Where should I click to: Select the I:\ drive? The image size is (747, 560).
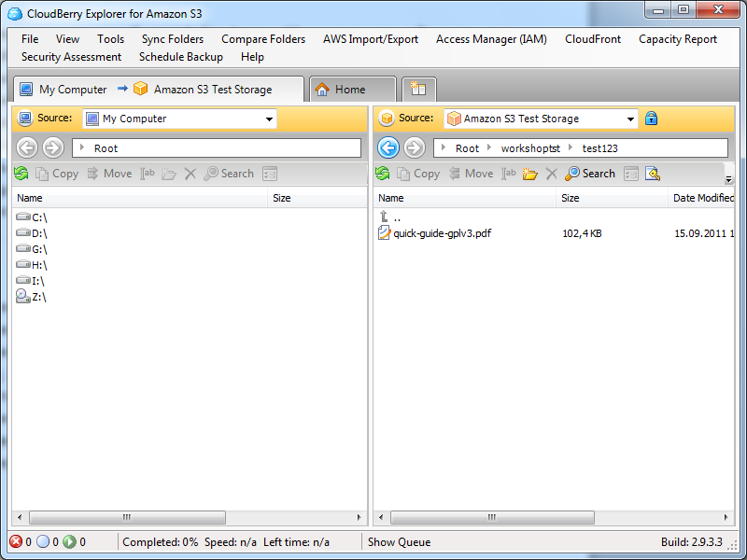31,281
